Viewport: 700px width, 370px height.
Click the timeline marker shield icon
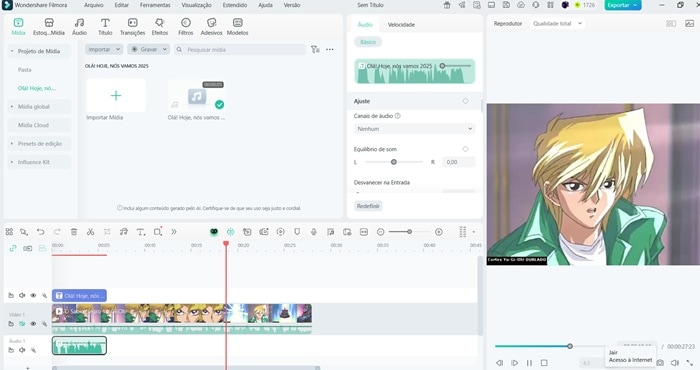coord(297,232)
